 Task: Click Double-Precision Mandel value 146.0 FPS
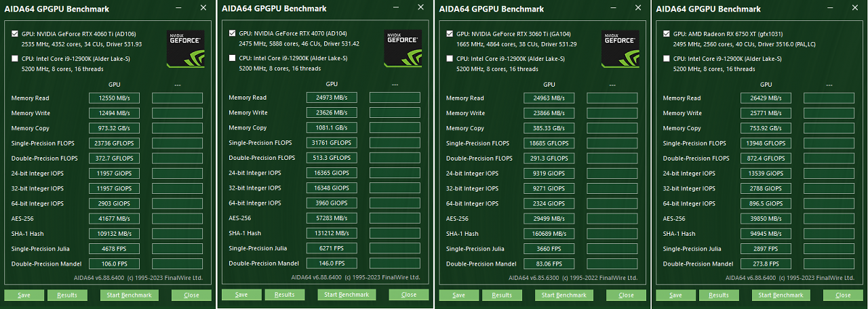(x=332, y=263)
